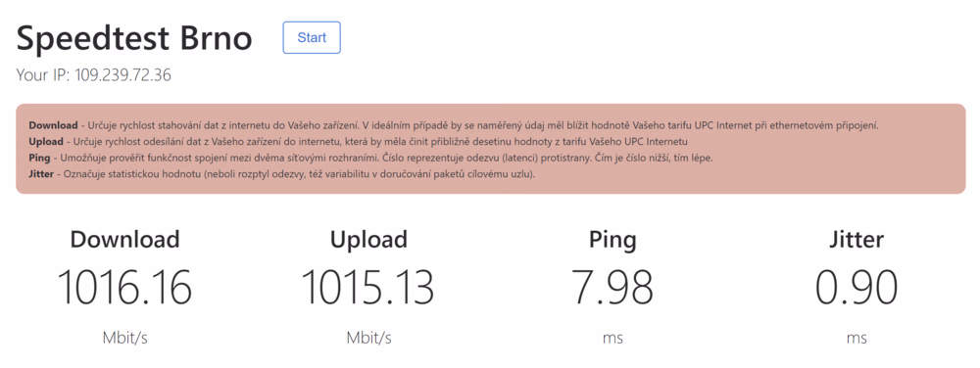Click the Upload heading label

click(x=368, y=240)
